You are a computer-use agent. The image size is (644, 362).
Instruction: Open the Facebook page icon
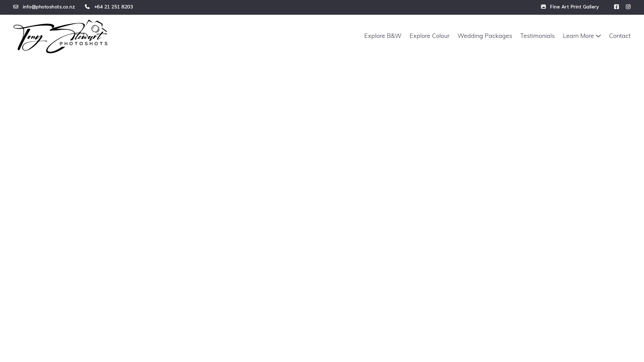[x=616, y=7]
